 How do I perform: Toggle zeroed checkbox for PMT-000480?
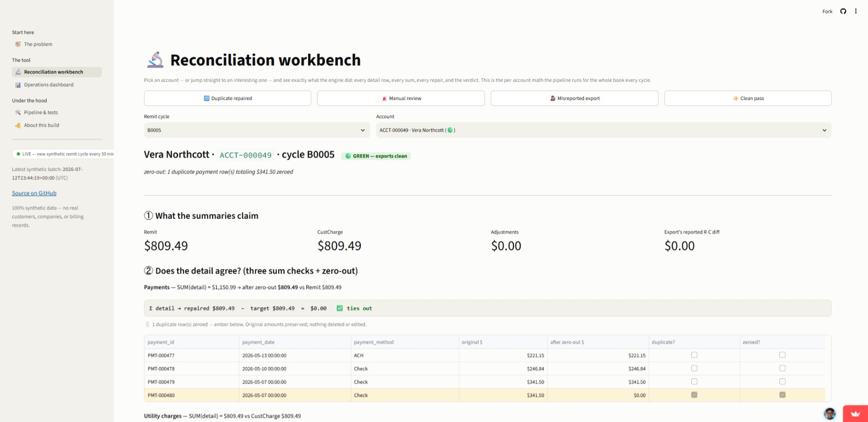782,395
